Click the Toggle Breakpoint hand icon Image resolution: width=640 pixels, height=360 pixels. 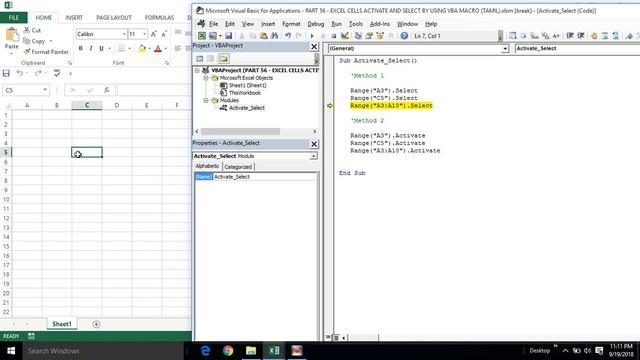pos(594,36)
